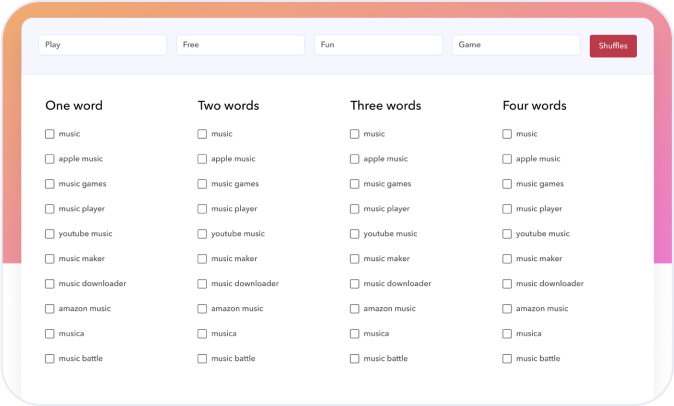Screen dimensions: 674x406
Task: Focus the Game text field
Action: [515, 45]
